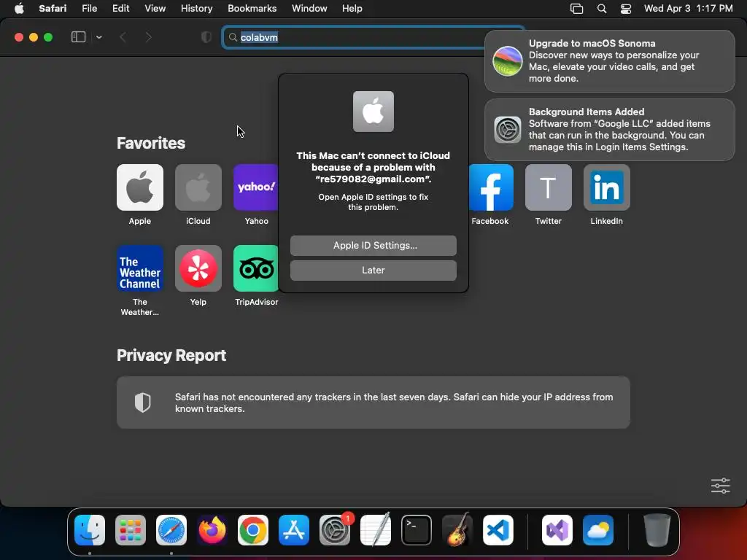Image resolution: width=747 pixels, height=560 pixels.
Task: Open Visual Studio from the Dock
Action: click(x=557, y=530)
